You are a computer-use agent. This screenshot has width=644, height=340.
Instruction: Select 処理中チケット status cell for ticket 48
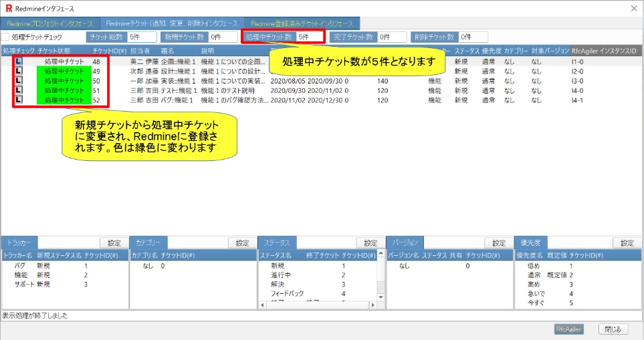pos(64,61)
